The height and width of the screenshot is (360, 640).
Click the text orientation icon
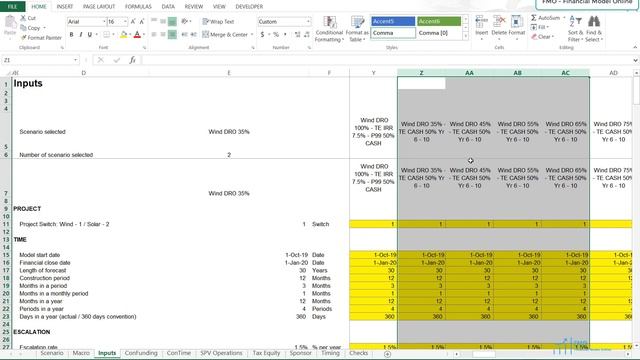click(x=185, y=21)
